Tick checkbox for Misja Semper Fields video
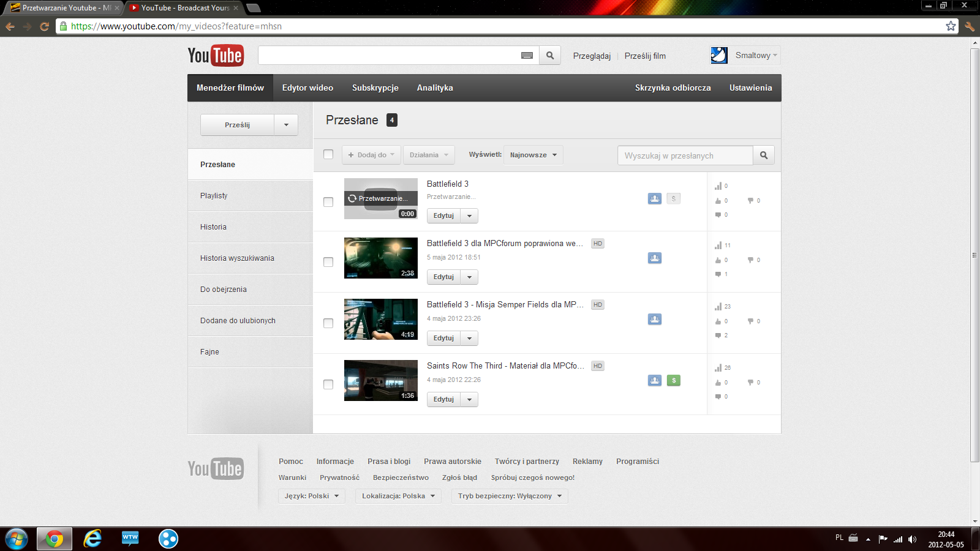The image size is (980, 551). point(328,323)
